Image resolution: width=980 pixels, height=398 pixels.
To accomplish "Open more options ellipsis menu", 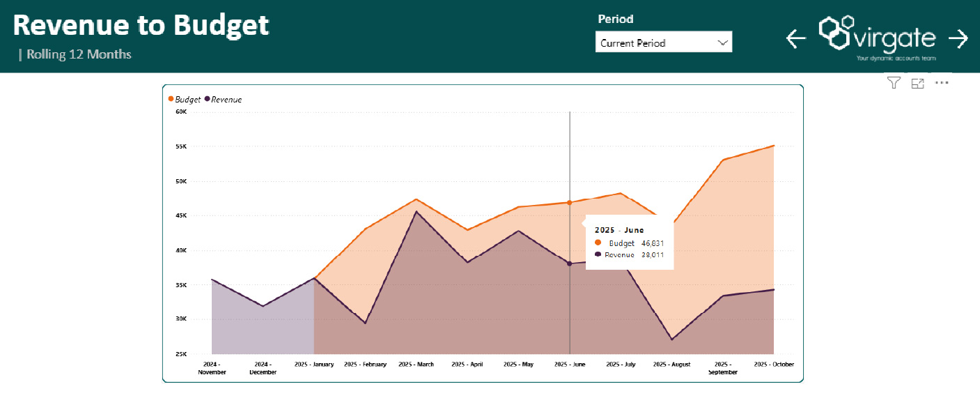I will tap(942, 83).
